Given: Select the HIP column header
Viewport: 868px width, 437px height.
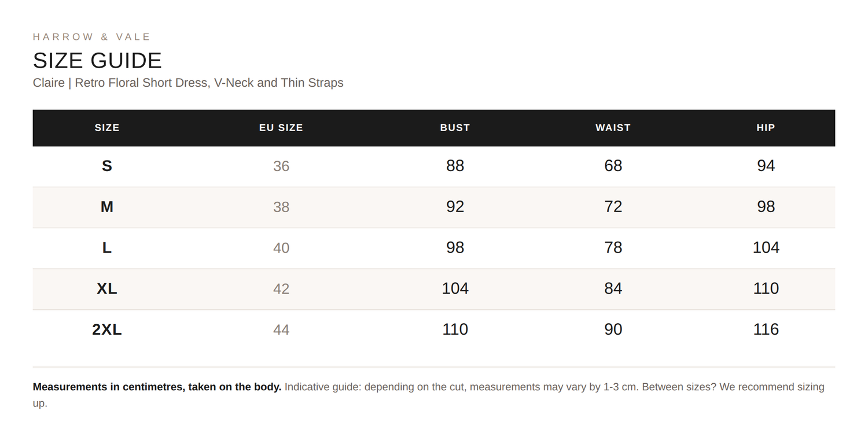Looking at the screenshot, I should tap(766, 128).
